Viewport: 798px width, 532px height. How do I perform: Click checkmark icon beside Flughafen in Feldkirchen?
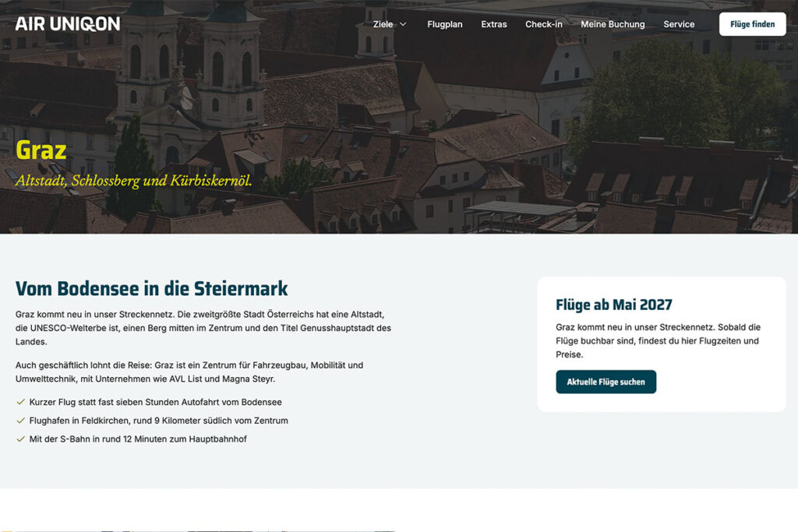[20, 420]
